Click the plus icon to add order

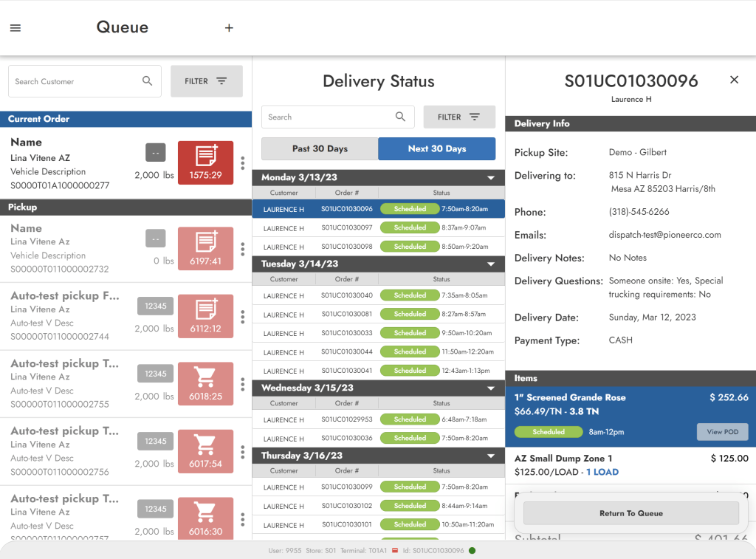pyautogui.click(x=229, y=28)
